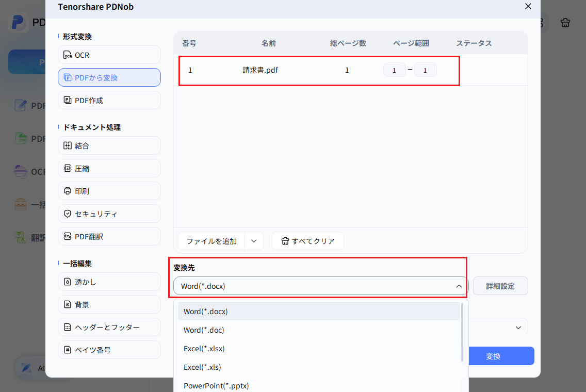Screen dimensions: 586x392
Task: Click the PDF edit icon behind dialog
Action: coord(21,105)
